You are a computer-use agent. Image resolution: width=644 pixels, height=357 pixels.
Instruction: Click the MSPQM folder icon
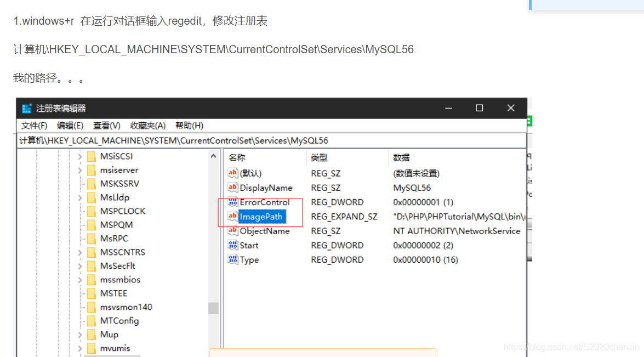click(x=92, y=225)
